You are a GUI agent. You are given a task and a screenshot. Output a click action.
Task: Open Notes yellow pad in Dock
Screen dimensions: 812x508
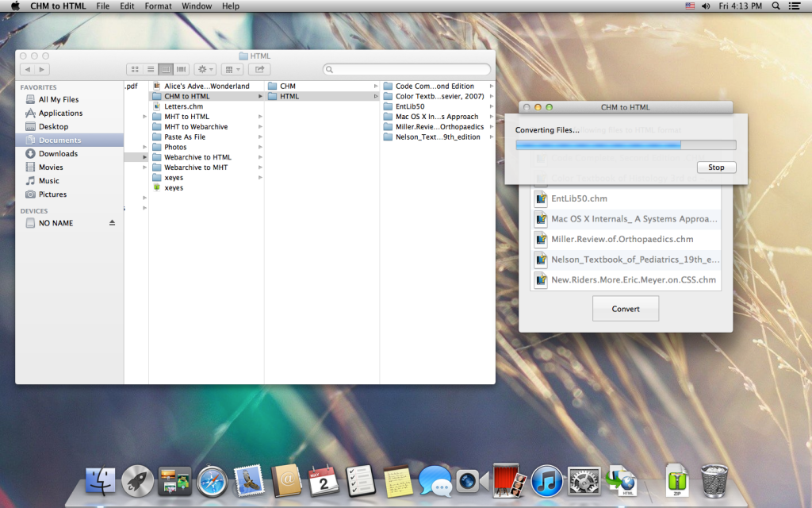click(x=398, y=481)
